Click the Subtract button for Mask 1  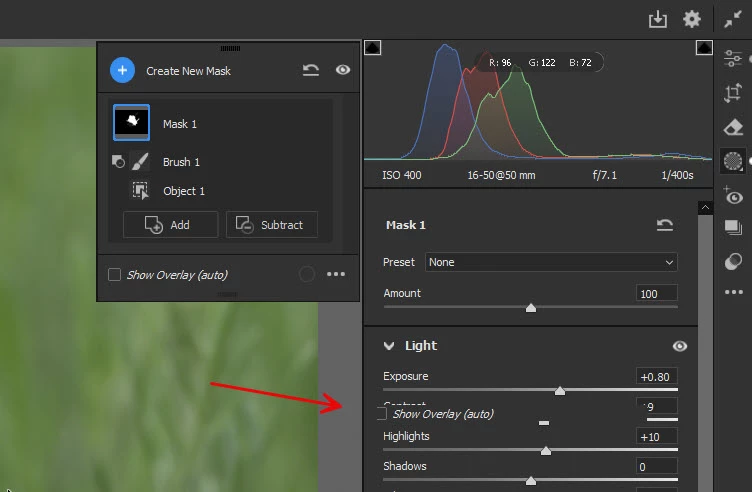pos(272,224)
